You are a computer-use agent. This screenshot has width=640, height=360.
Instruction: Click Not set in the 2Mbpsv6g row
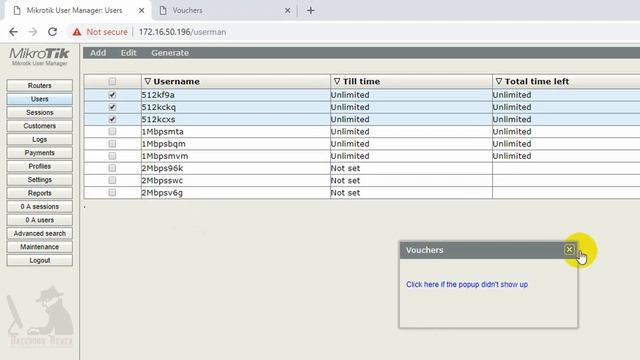click(345, 193)
